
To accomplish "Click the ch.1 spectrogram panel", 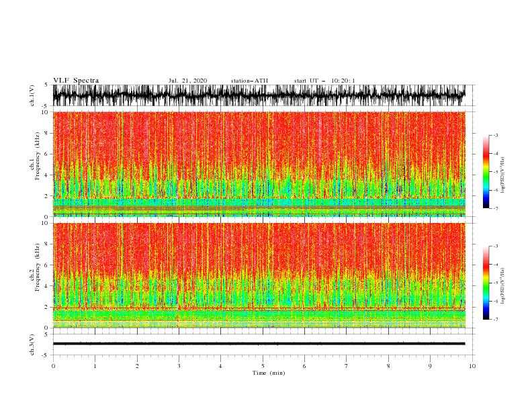I will pos(259,164).
